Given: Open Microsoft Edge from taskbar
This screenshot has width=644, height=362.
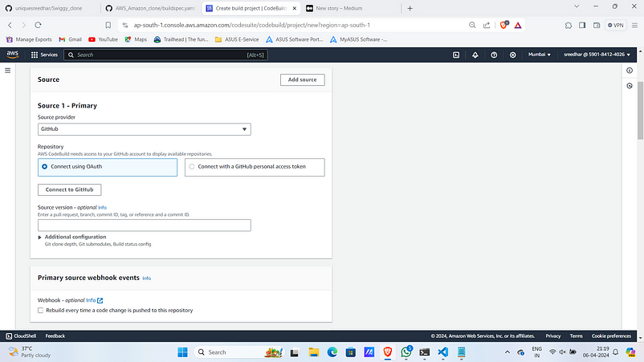Looking at the screenshot, I should point(332,352).
